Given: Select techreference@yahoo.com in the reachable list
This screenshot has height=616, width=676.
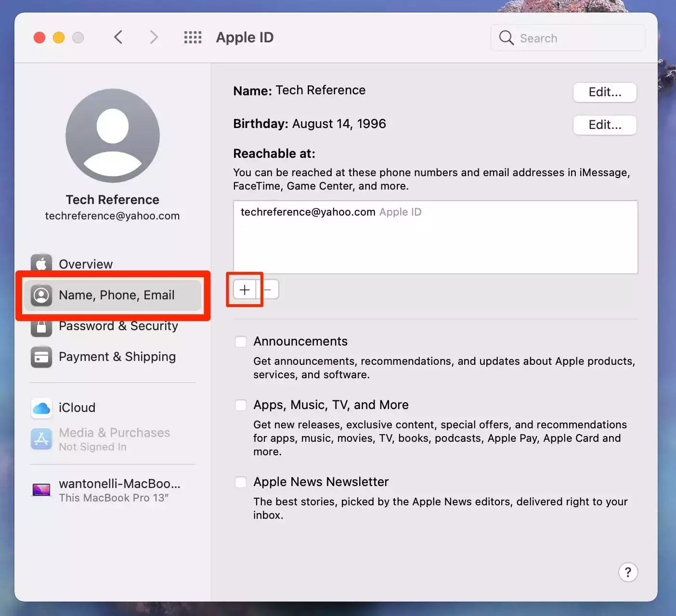Looking at the screenshot, I should [x=308, y=212].
